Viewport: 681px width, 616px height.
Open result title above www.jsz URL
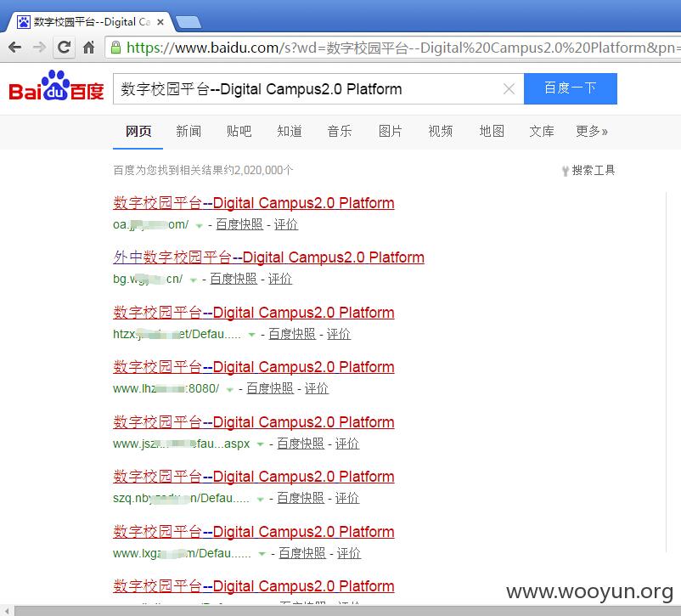(254, 422)
